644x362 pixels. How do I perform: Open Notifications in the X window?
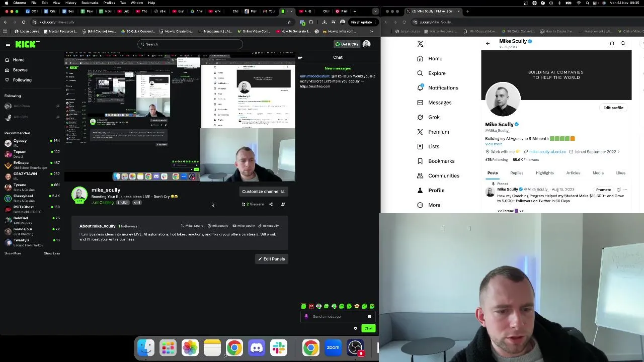[x=437, y=88]
